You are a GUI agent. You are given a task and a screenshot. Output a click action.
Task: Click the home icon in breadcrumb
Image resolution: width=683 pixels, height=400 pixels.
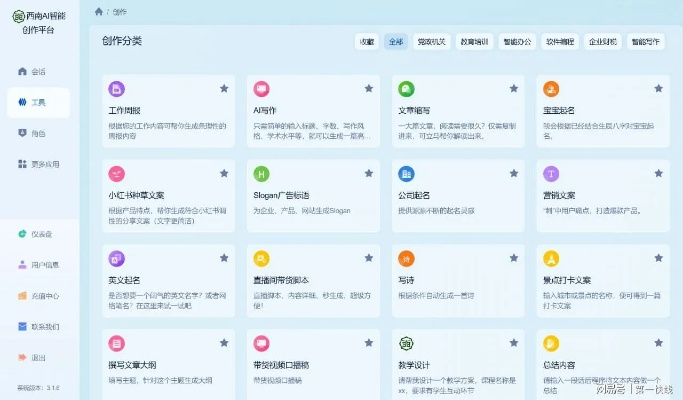coord(98,12)
